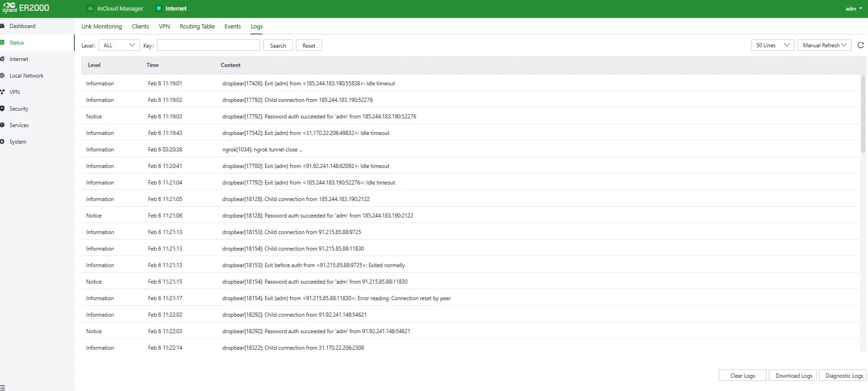Select the Notice row at Feb 6 11:19:03

click(x=470, y=117)
